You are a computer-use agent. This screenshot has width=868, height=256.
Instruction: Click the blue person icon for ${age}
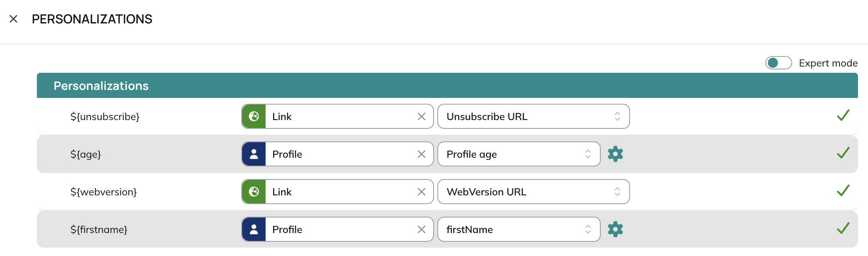coord(254,154)
